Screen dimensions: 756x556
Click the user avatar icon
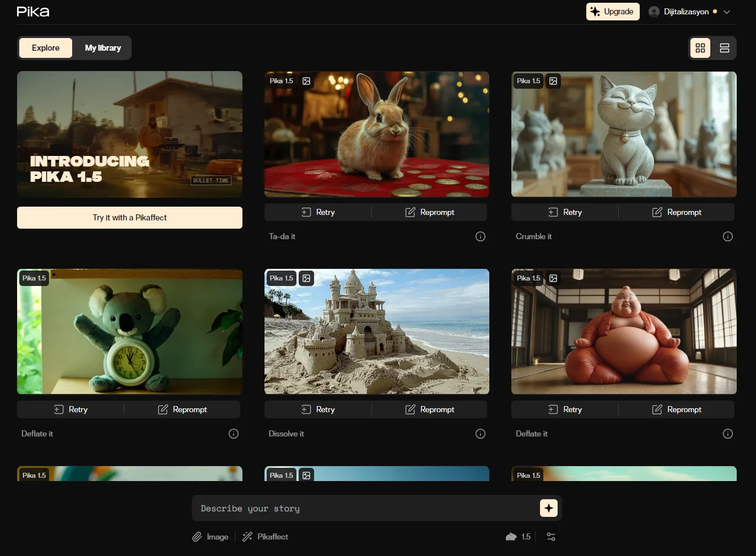654,12
